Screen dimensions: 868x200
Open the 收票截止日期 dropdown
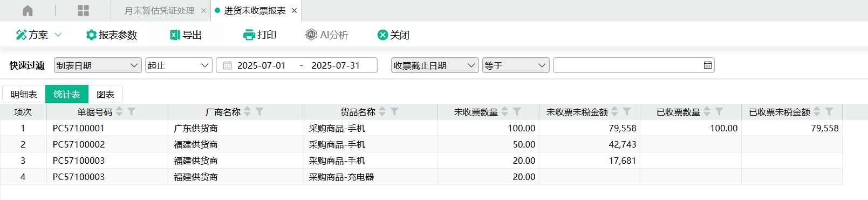coord(435,65)
